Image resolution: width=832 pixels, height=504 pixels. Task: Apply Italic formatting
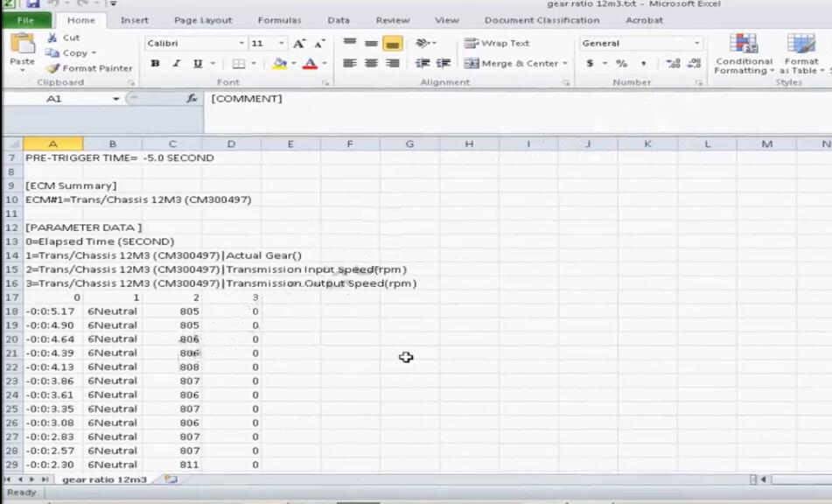[177, 64]
